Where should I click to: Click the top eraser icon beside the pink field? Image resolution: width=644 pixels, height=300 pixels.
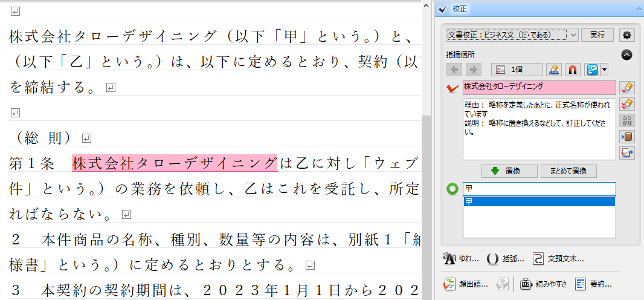[x=627, y=88]
